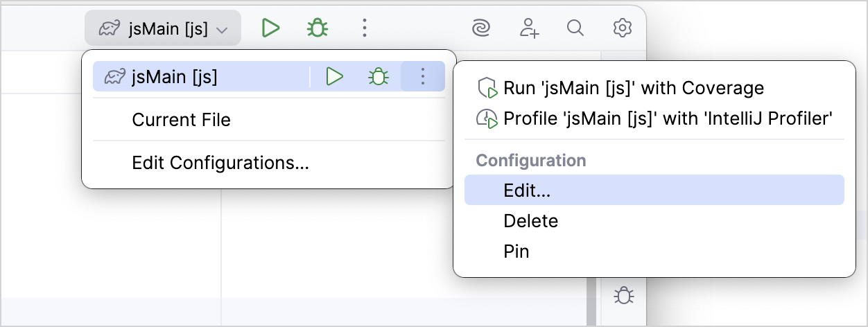
Task: Choose Current File in the configurations popup
Action: [181, 120]
